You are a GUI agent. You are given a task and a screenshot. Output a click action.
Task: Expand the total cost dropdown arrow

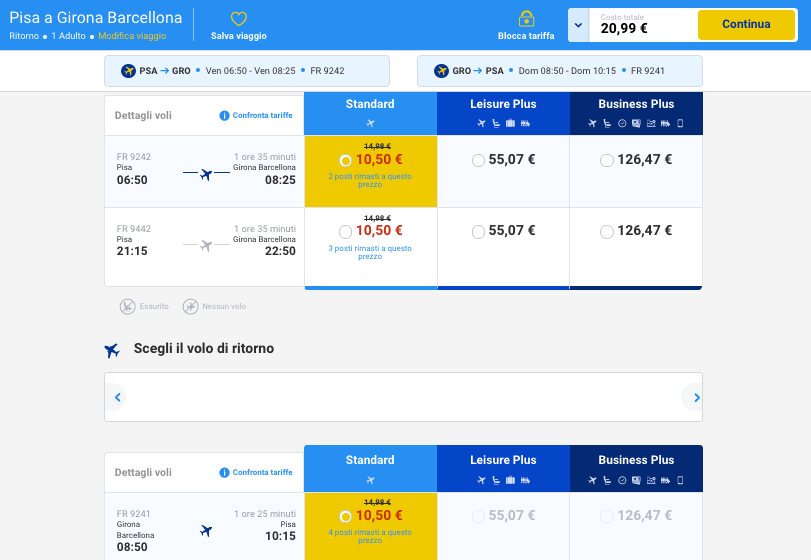coord(578,25)
